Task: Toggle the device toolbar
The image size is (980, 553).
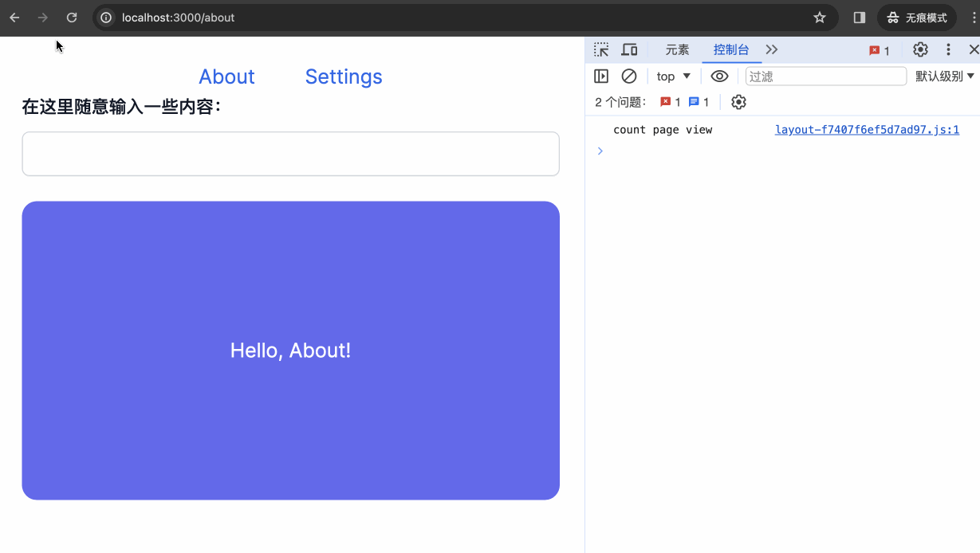Action: (x=629, y=49)
